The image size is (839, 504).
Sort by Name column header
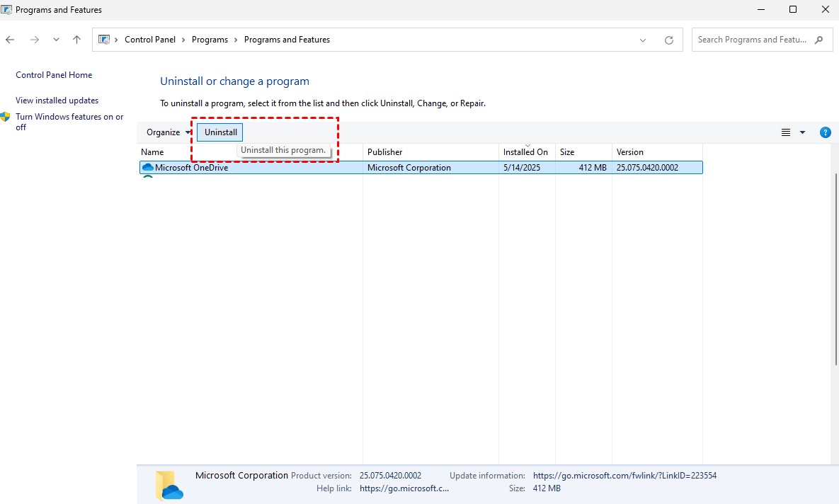point(152,152)
